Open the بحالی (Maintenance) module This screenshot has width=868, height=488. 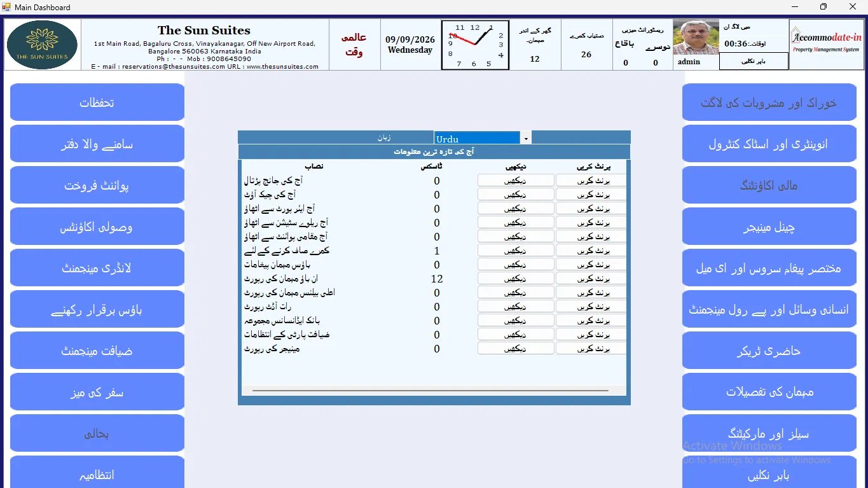[97, 433]
